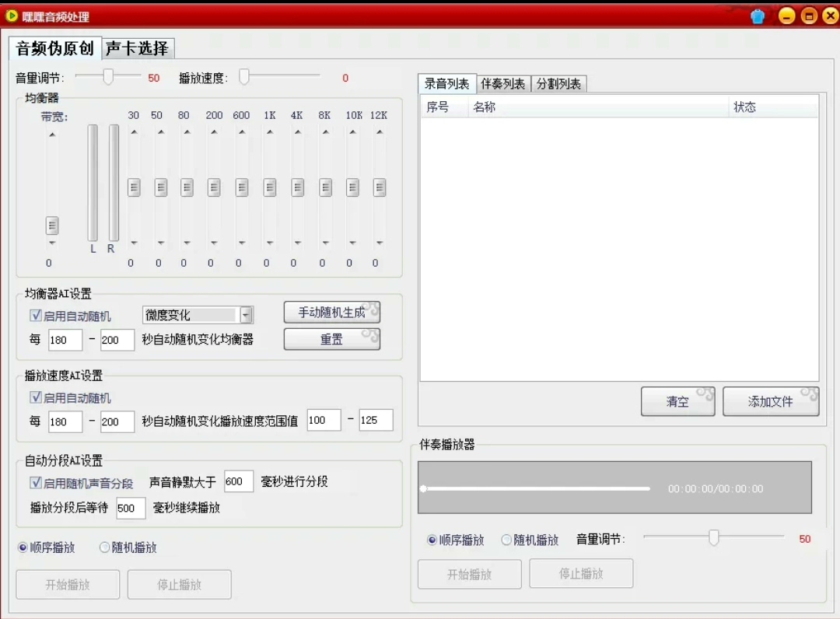
Task: Click wait time field 500
Action: [131, 508]
